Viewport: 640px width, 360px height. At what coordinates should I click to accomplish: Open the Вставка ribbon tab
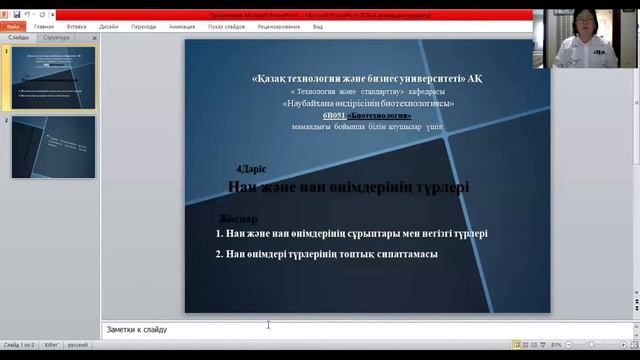tap(76, 27)
